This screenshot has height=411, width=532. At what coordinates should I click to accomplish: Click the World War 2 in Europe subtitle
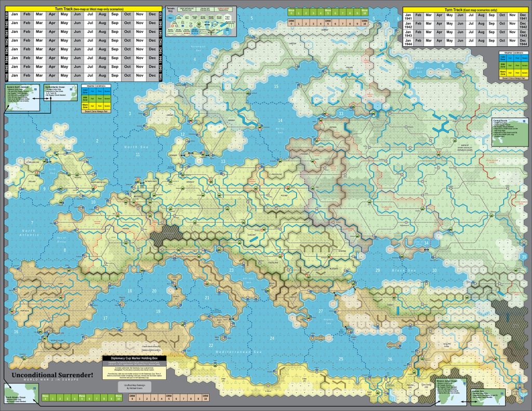(51, 380)
